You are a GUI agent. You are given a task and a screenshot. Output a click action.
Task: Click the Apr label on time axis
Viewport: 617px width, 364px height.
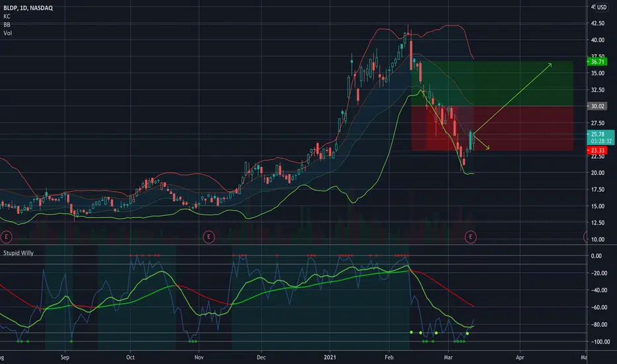[x=520, y=357]
